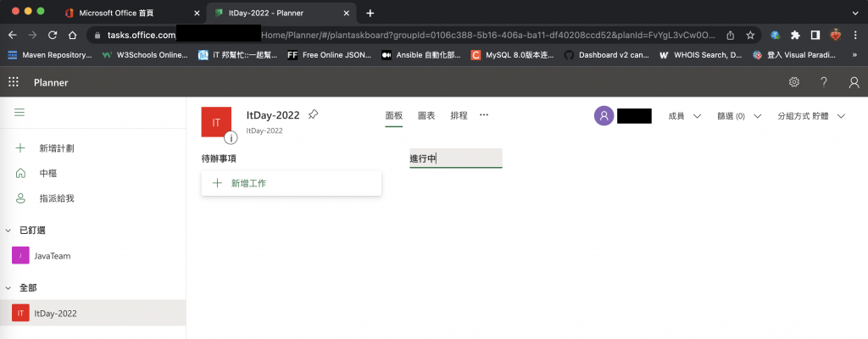
Task: Select ItDay-2022 in the sidebar
Action: pyautogui.click(x=93, y=314)
